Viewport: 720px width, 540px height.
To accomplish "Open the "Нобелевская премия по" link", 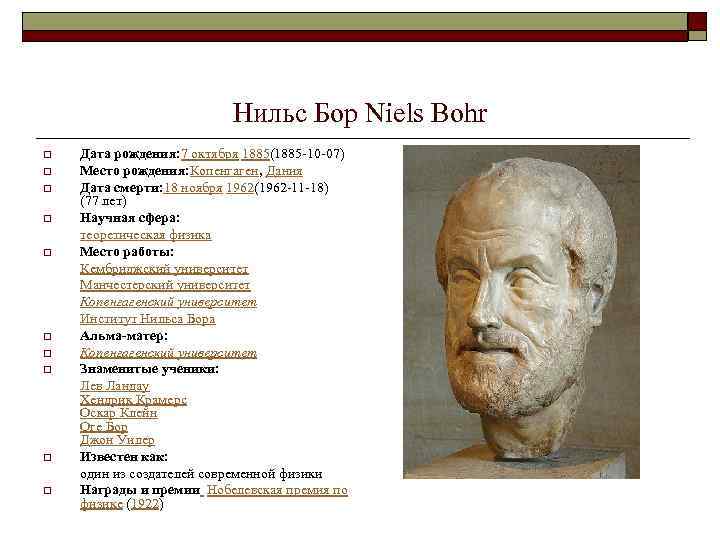I will (x=277, y=490).
